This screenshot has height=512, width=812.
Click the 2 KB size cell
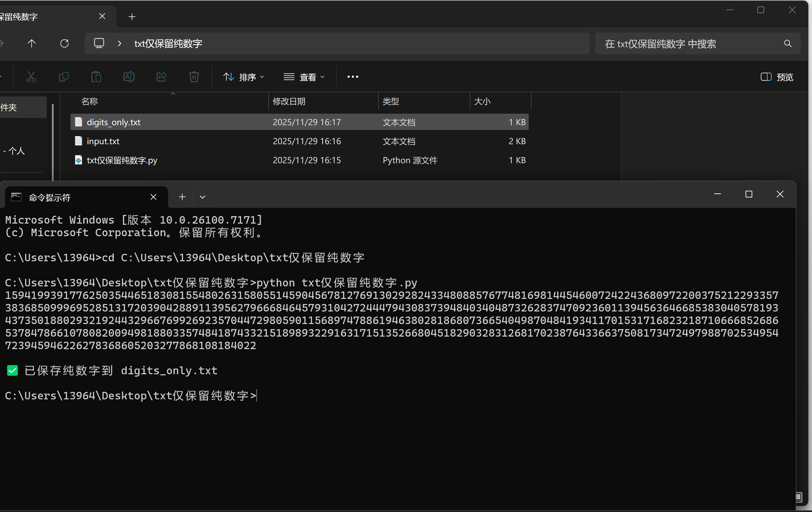point(517,141)
